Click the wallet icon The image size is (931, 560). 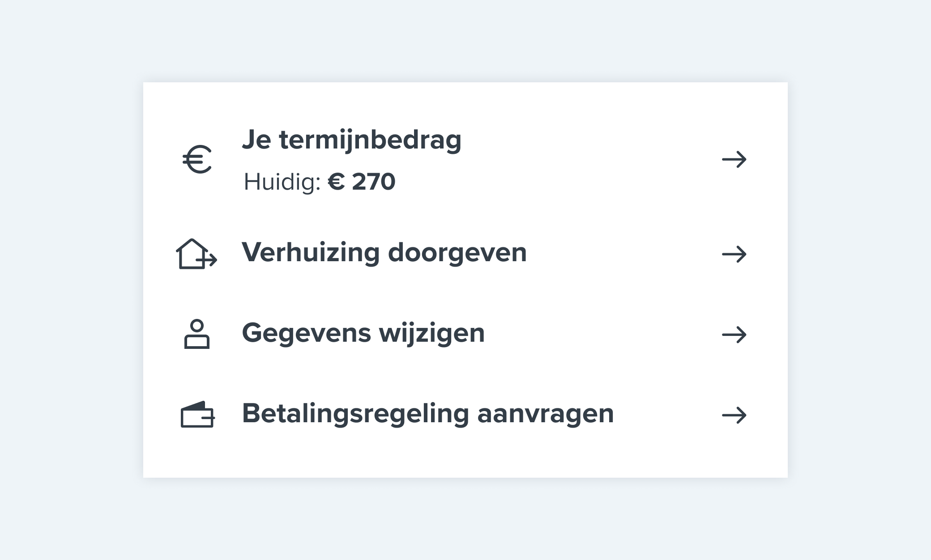(197, 414)
